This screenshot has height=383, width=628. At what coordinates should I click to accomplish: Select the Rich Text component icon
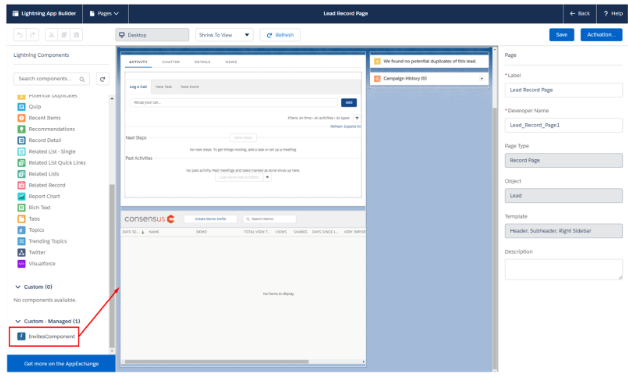[x=22, y=208]
